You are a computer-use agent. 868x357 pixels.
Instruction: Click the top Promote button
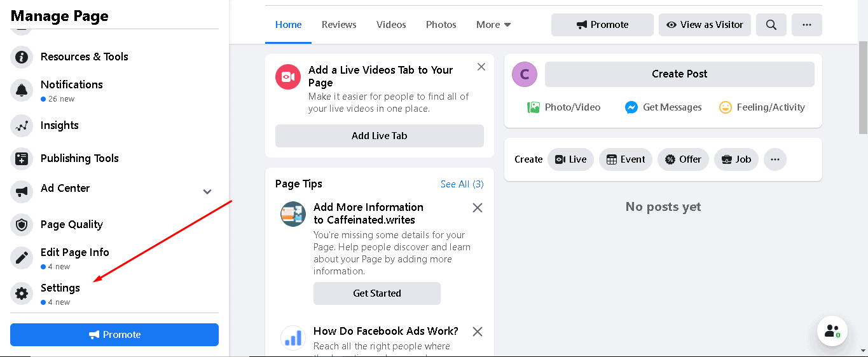click(x=602, y=25)
